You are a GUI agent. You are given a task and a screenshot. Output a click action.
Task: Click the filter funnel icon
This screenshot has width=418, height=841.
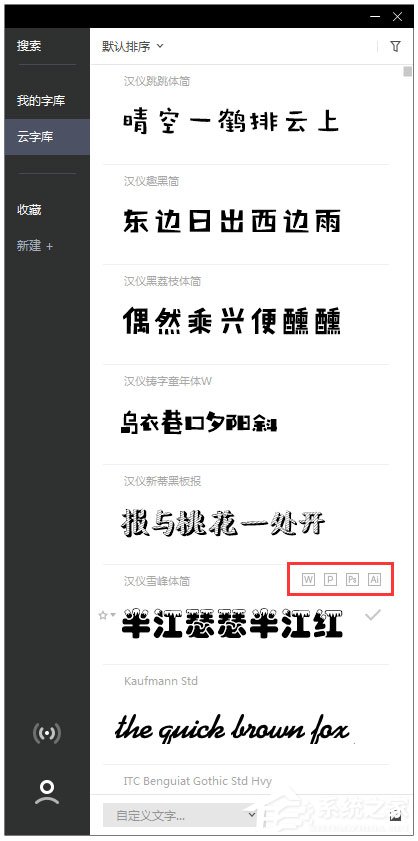tap(395, 46)
